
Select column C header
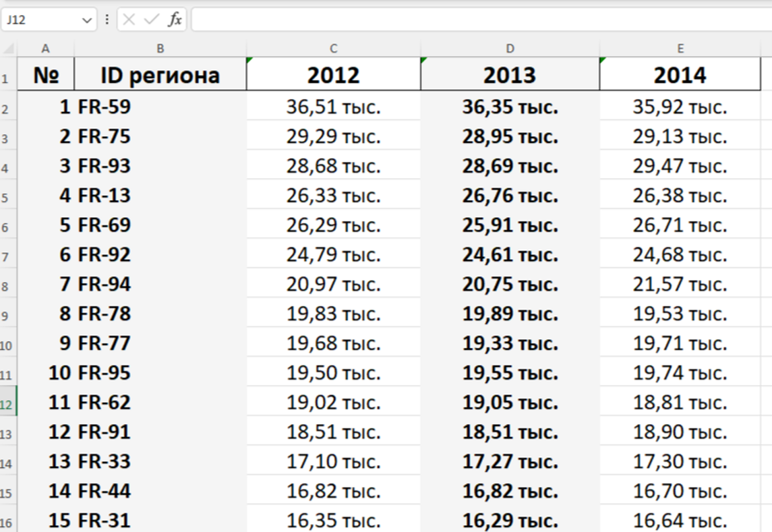coord(333,49)
